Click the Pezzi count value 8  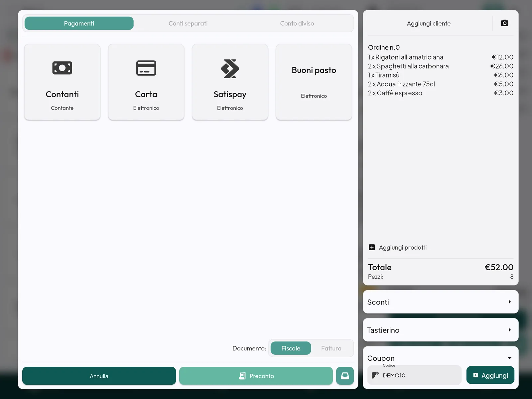point(512,277)
